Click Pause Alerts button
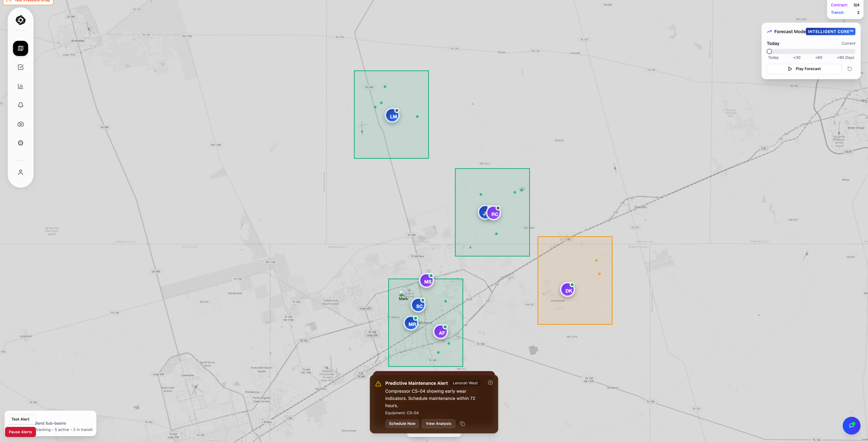This screenshot has width=868, height=442. coord(20,432)
